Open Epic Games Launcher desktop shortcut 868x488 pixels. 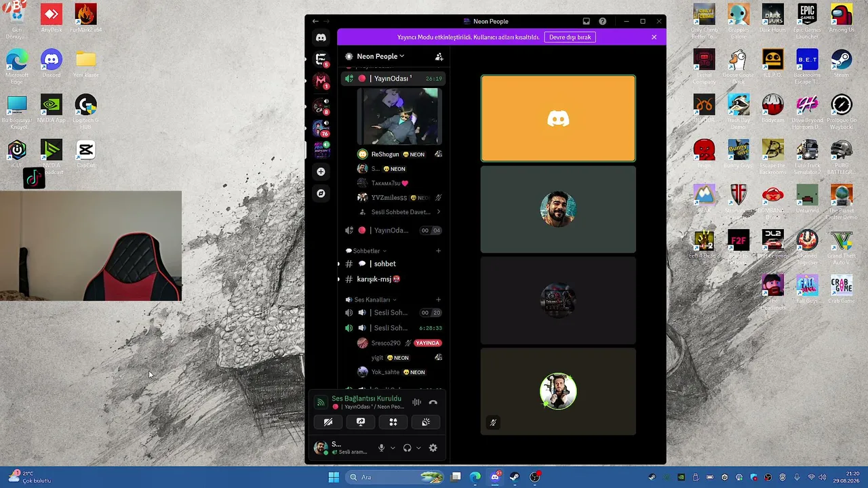pos(807,21)
